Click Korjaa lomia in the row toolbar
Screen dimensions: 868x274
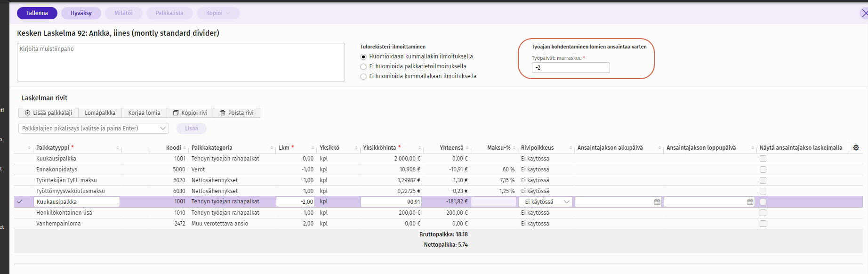(x=144, y=113)
